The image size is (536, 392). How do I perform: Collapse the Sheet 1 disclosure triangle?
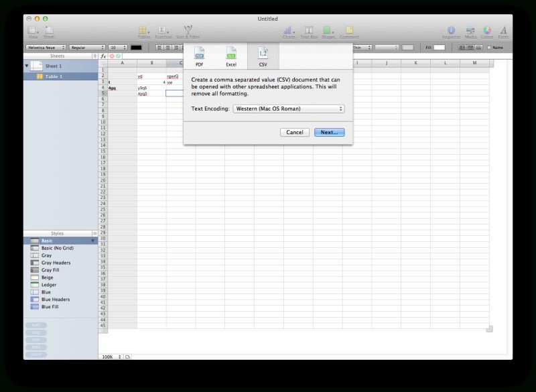pos(26,66)
